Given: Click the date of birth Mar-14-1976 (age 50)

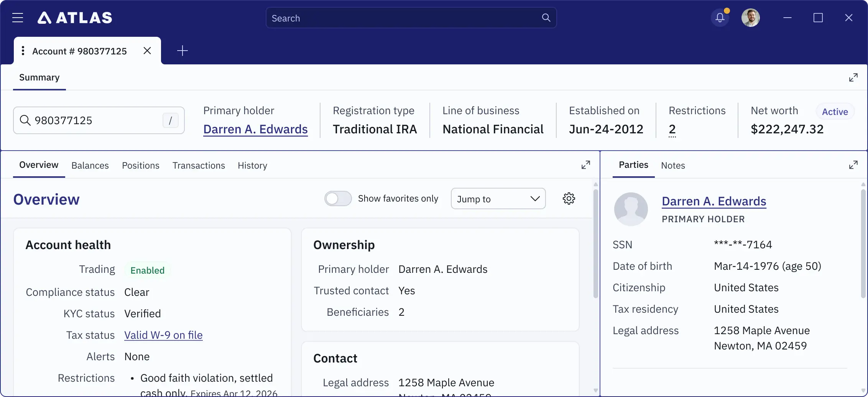Looking at the screenshot, I should coord(768,266).
